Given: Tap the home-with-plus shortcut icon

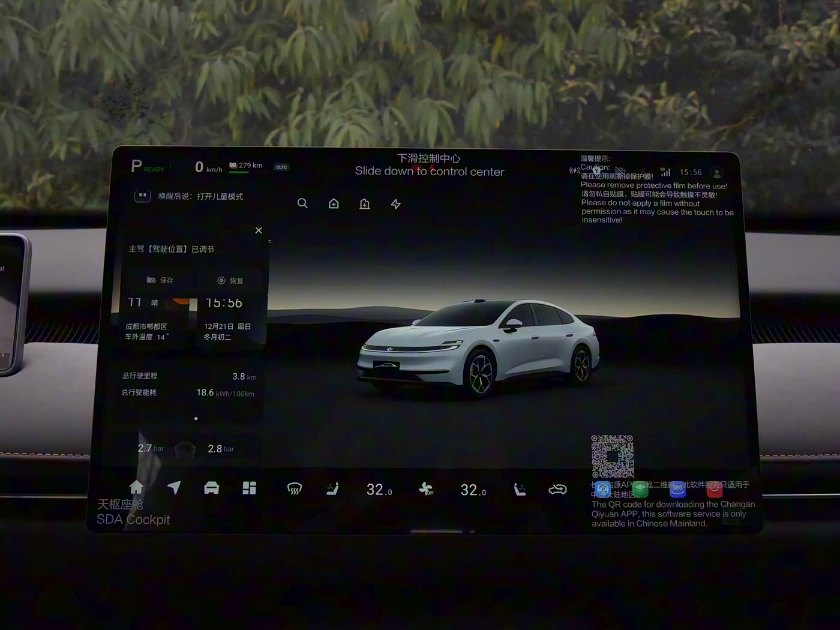Looking at the screenshot, I should tap(334, 204).
